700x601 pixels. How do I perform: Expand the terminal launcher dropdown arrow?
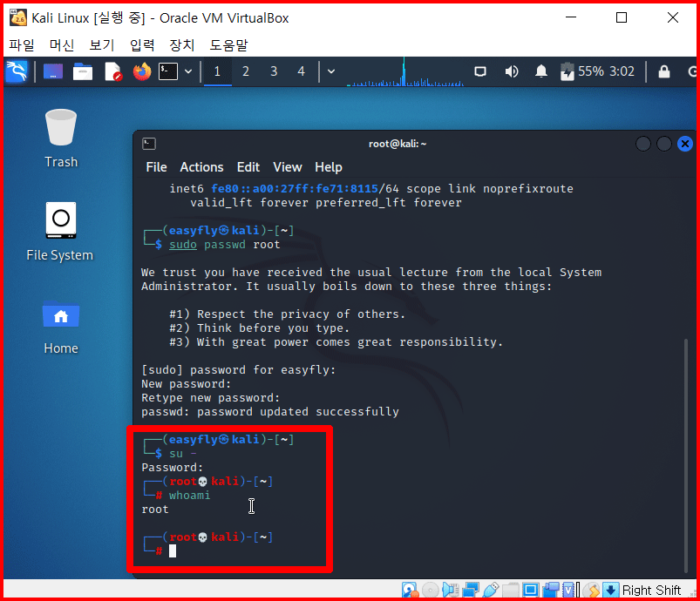coord(188,71)
